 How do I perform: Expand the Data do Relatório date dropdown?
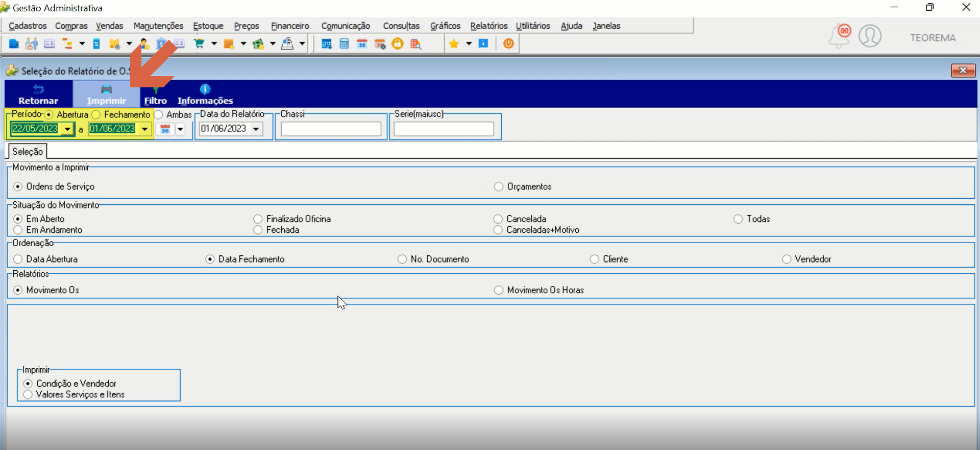[256, 129]
